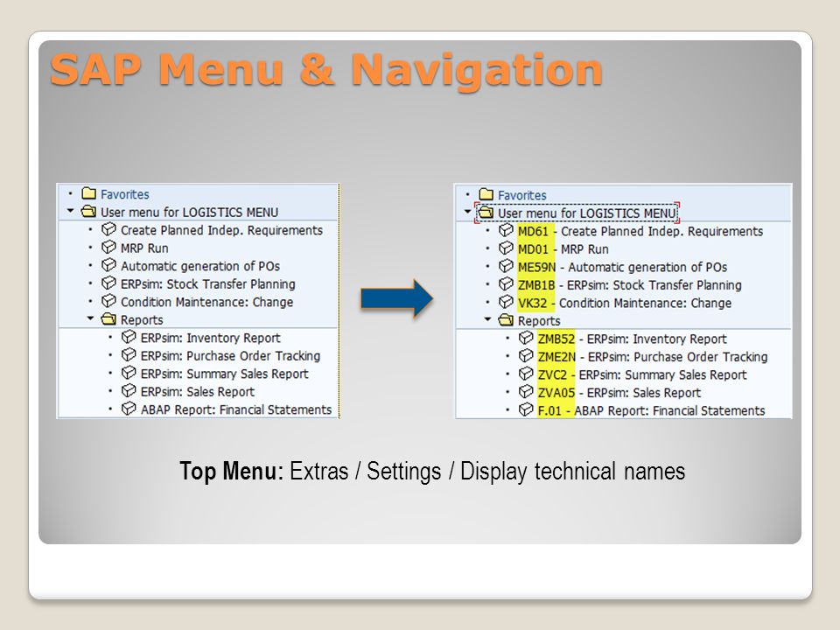Image resolution: width=840 pixels, height=630 pixels.
Task: Click cube icon beside MD01 transaction
Action: pos(506,248)
